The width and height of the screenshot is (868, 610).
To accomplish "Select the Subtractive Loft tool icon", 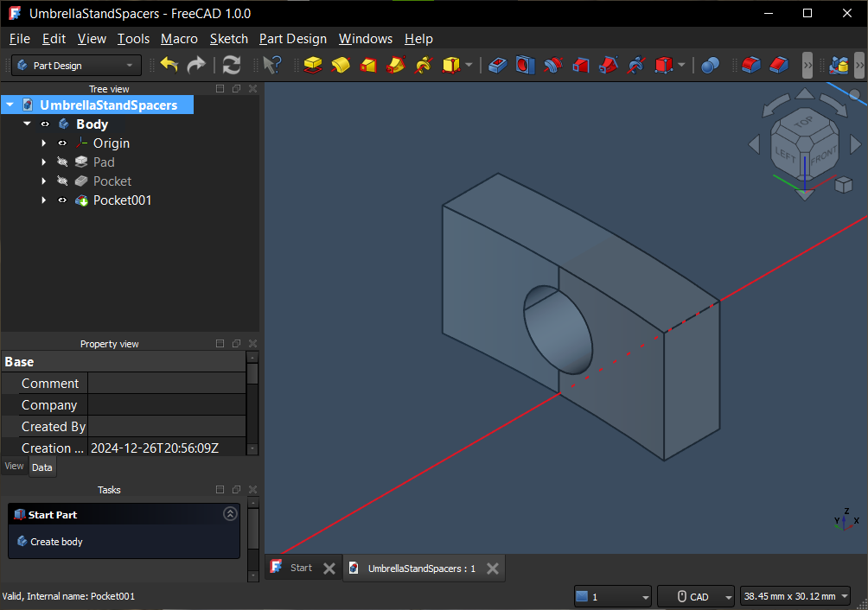I will pos(581,66).
